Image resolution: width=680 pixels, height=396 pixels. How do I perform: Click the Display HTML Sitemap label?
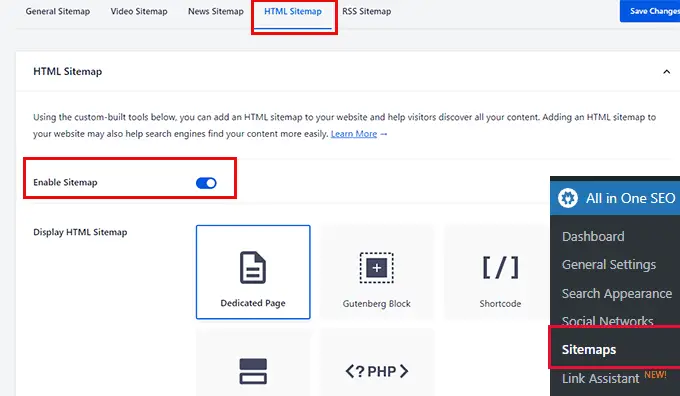[x=80, y=232]
